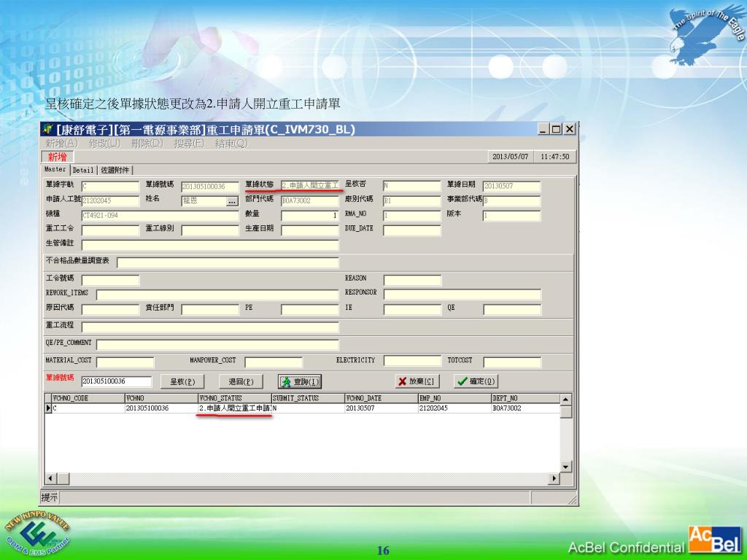The width and height of the screenshot is (747, 560).
Task: Click the 呈核(P) button
Action: tap(182, 381)
